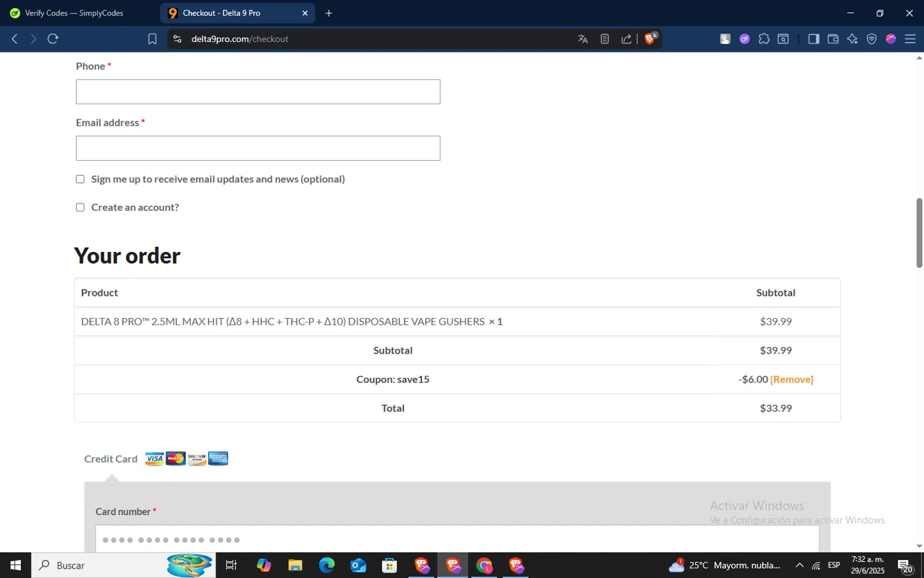Open the weather widget showing 25°C
This screenshot has width=924, height=578.
(724, 565)
